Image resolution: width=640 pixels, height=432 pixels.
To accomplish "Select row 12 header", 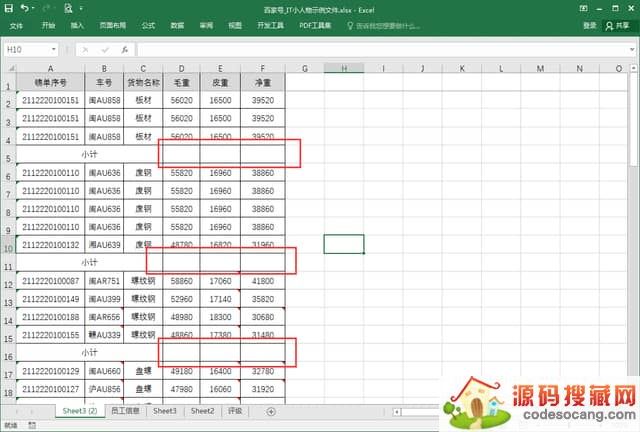I will [x=8, y=281].
